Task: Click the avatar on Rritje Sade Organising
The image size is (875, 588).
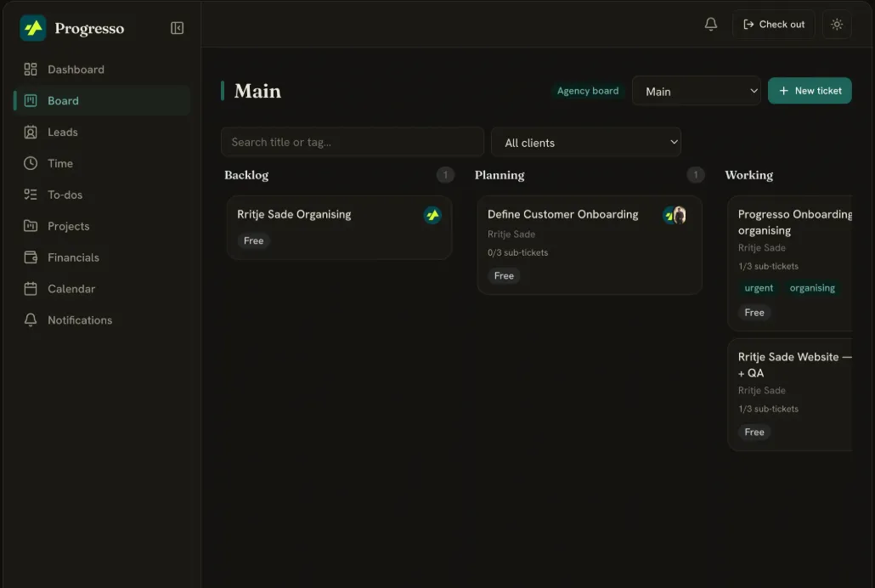Action: click(x=432, y=215)
